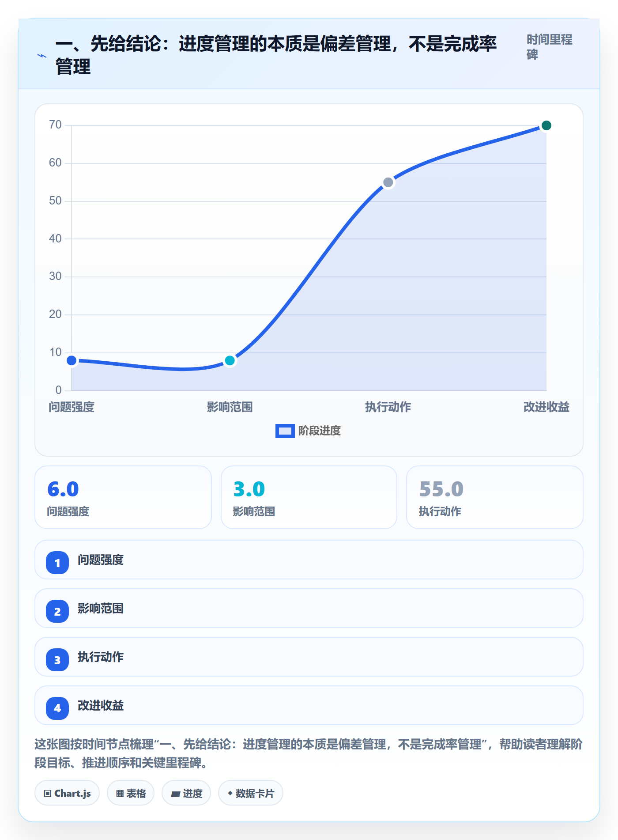This screenshot has height=840, width=618.
Task: Click the number 2 badge for 影响范围
Action: click(x=57, y=611)
